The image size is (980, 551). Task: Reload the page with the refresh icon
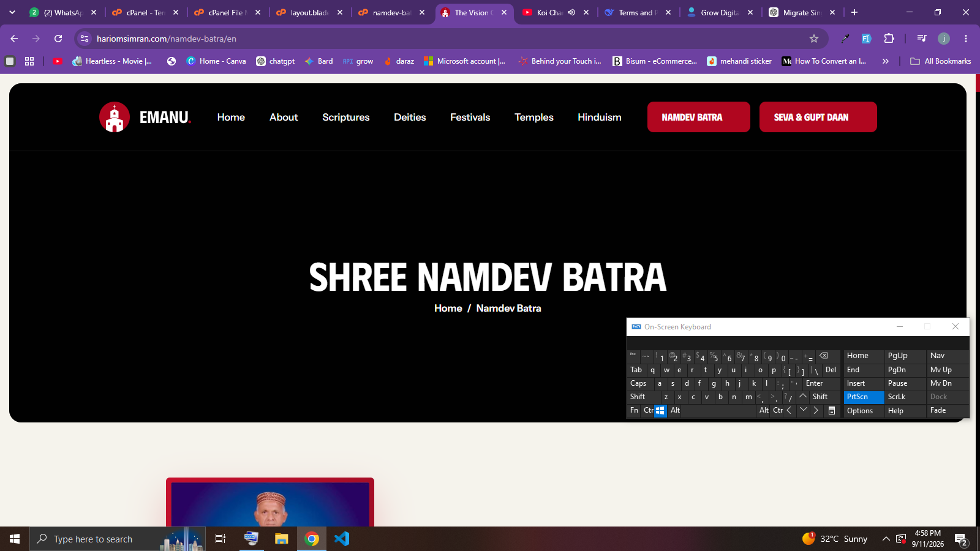58,39
